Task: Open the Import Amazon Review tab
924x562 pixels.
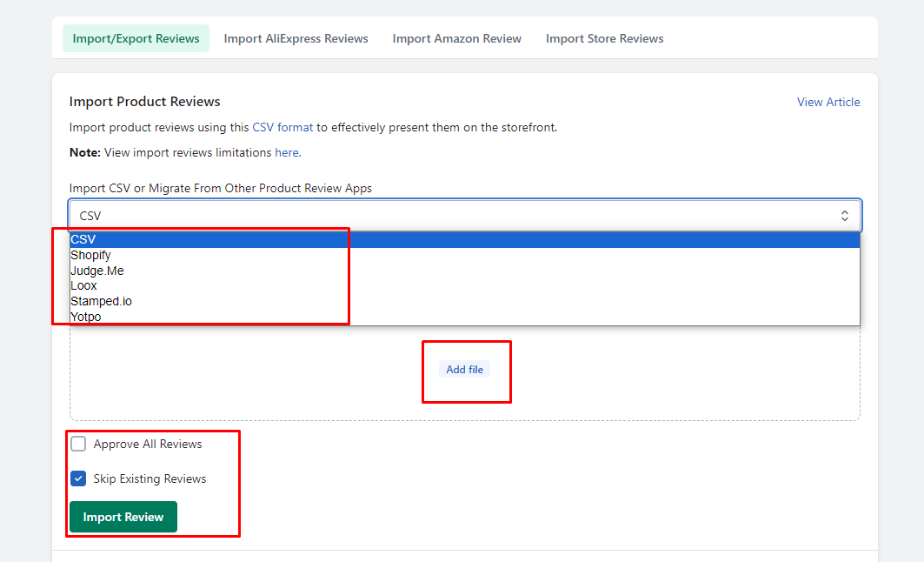Action: pos(456,38)
